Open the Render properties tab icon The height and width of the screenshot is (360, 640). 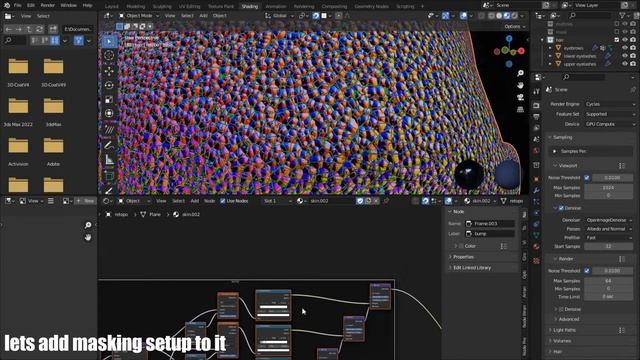click(x=536, y=105)
